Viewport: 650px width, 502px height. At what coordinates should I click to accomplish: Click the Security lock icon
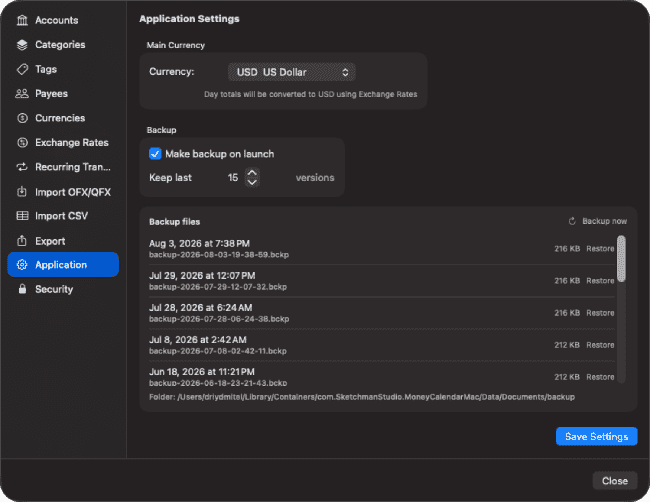(22, 289)
